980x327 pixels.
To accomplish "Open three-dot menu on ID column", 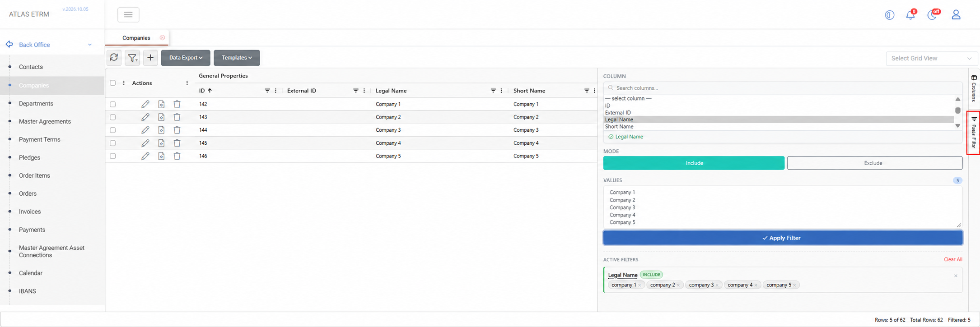I will (275, 91).
